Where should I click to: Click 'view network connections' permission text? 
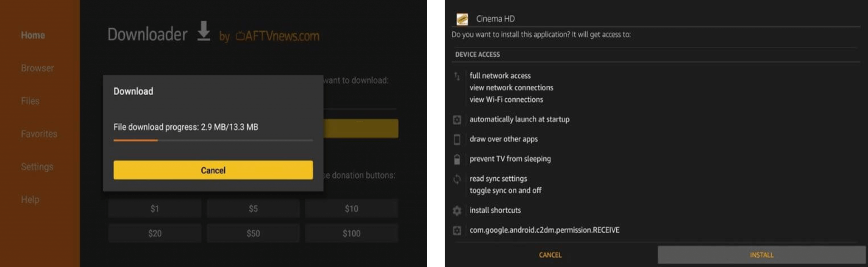[511, 88]
